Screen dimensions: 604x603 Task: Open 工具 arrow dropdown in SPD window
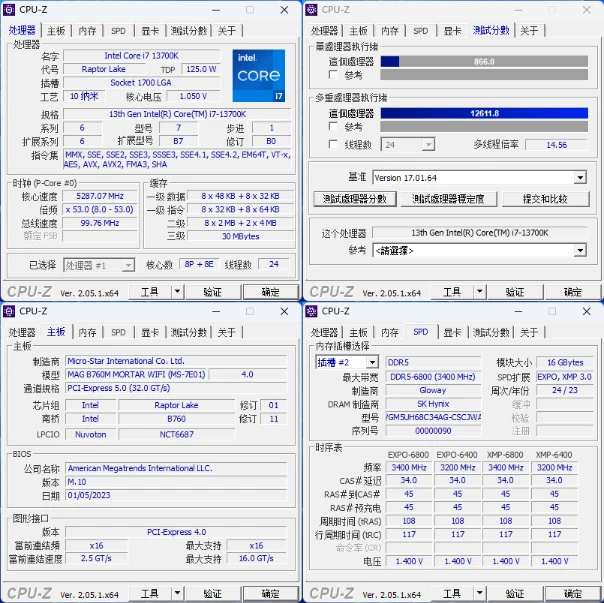(480, 593)
